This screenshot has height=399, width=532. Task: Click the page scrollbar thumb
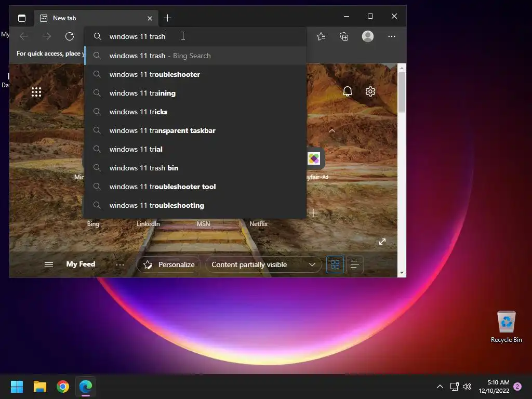tap(402, 92)
